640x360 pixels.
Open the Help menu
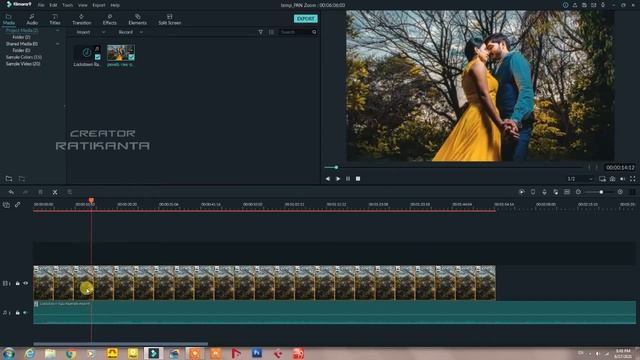tap(115, 5)
